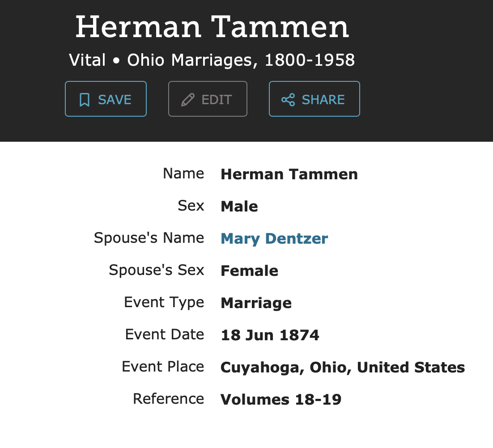Click the Event Place field label
Image resolution: width=493 pixels, height=448 pixels.
pos(163,367)
